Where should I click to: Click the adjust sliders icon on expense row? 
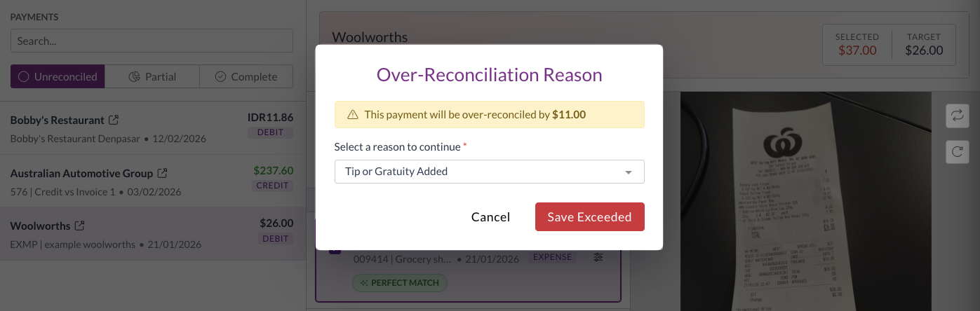pyautogui.click(x=598, y=258)
